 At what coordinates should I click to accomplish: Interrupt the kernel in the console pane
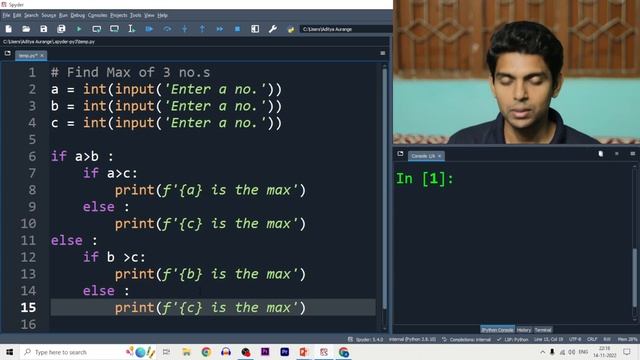pos(617,154)
